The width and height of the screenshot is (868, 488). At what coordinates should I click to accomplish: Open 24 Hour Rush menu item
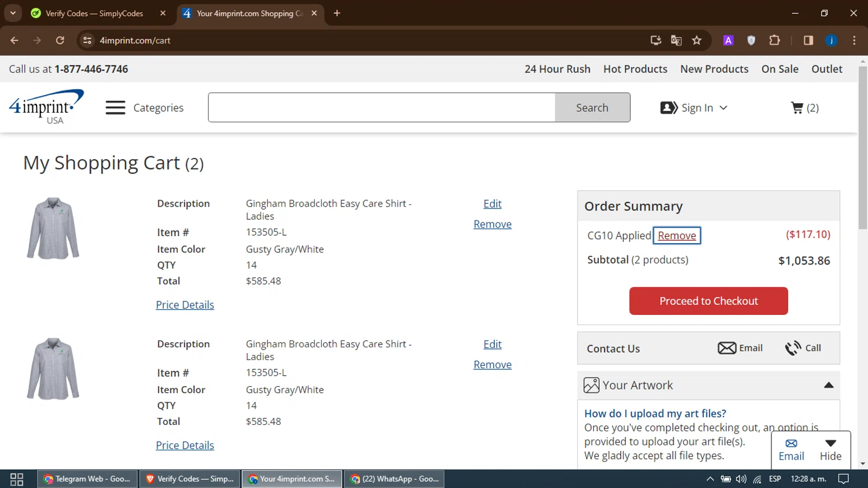click(x=557, y=69)
